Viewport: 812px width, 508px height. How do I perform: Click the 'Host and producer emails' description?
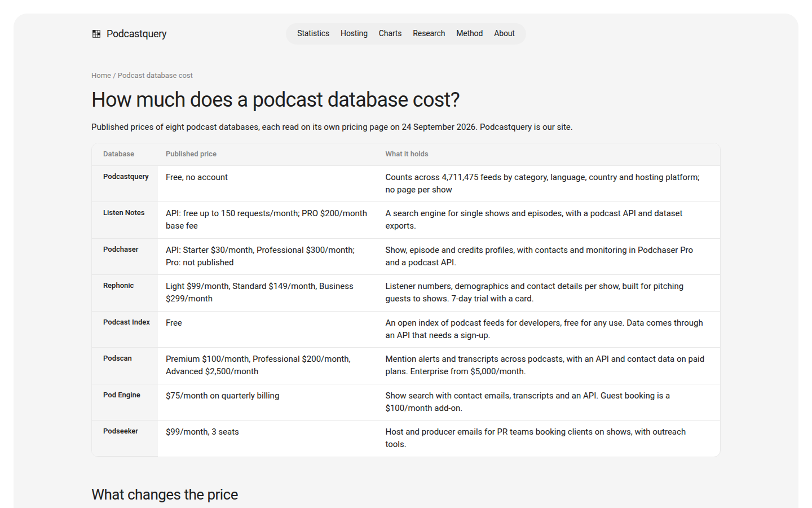pos(549,439)
